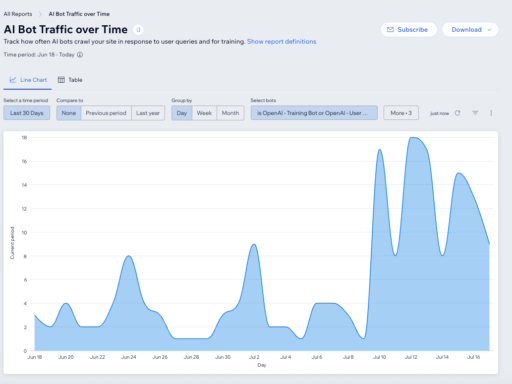Open Show report definitions link

point(282,42)
